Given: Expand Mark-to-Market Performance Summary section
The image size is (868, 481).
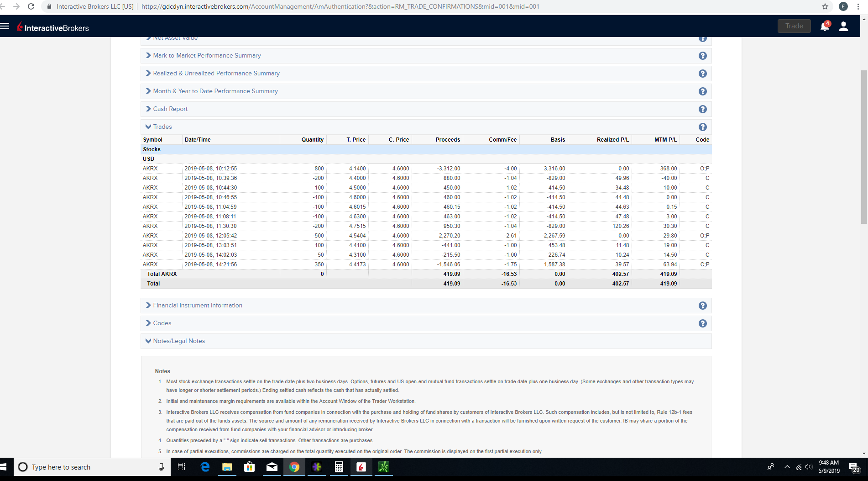Looking at the screenshot, I should click(x=206, y=56).
